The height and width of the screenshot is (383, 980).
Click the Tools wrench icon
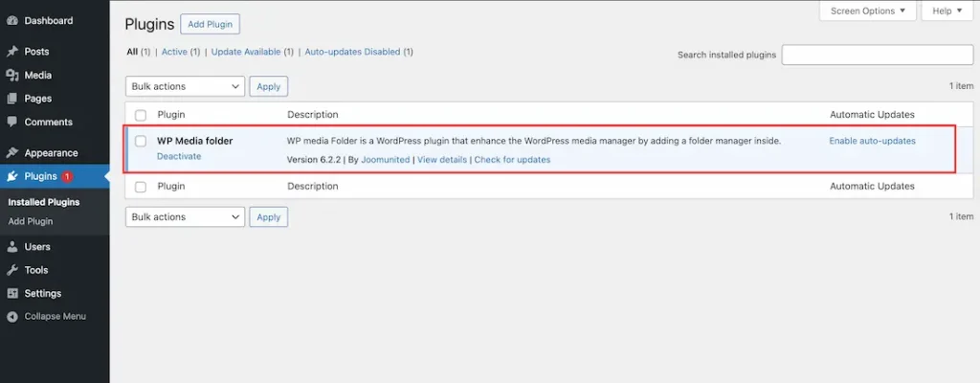coord(11,270)
